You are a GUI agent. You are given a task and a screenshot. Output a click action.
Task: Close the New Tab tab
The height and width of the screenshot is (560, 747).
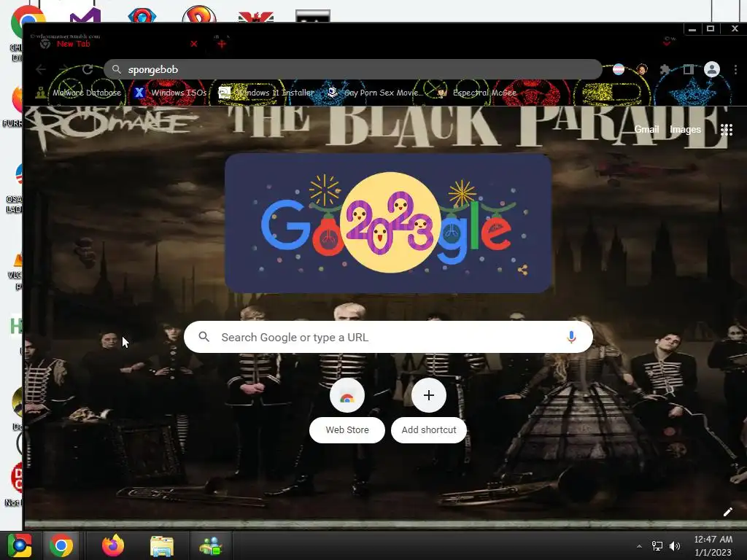tap(194, 44)
